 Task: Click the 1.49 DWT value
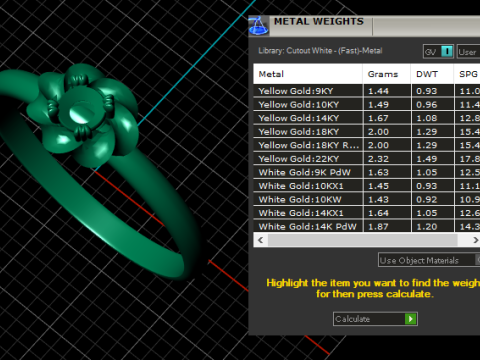pos(427,159)
